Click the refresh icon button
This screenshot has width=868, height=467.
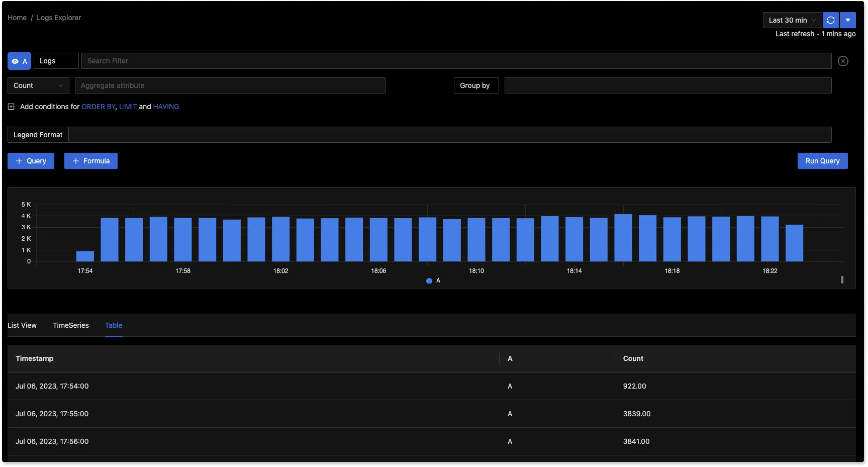click(x=831, y=20)
